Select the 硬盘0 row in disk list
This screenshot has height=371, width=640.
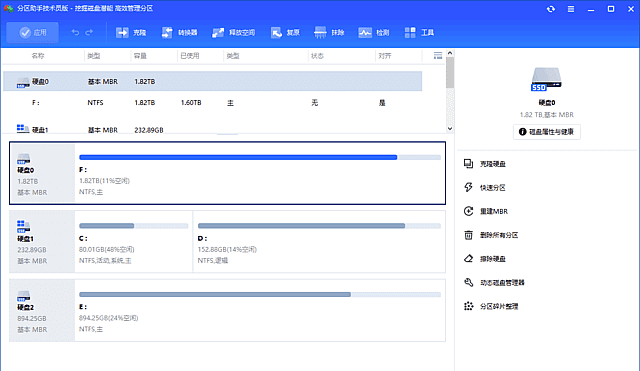[x=212, y=81]
